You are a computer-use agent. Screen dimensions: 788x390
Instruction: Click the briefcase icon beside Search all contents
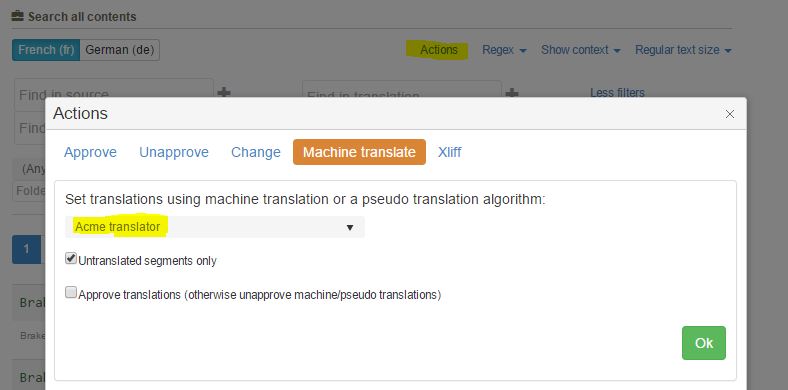tap(18, 16)
